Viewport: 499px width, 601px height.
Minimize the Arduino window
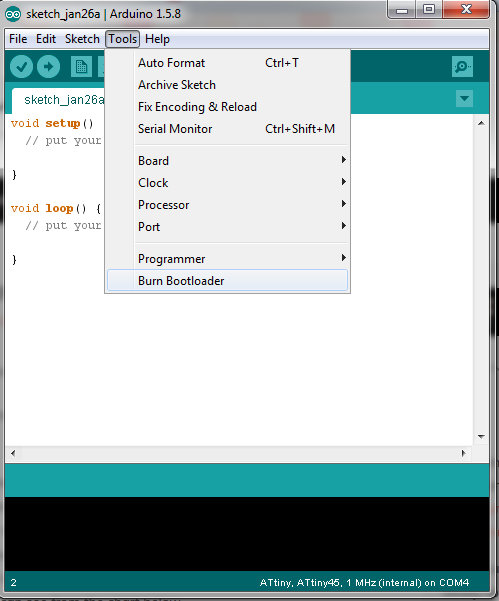tap(402, 10)
